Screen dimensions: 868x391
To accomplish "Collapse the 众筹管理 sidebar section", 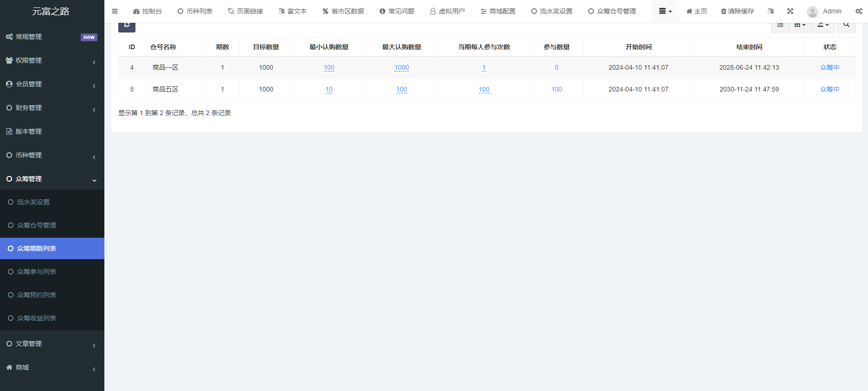I will [52, 179].
